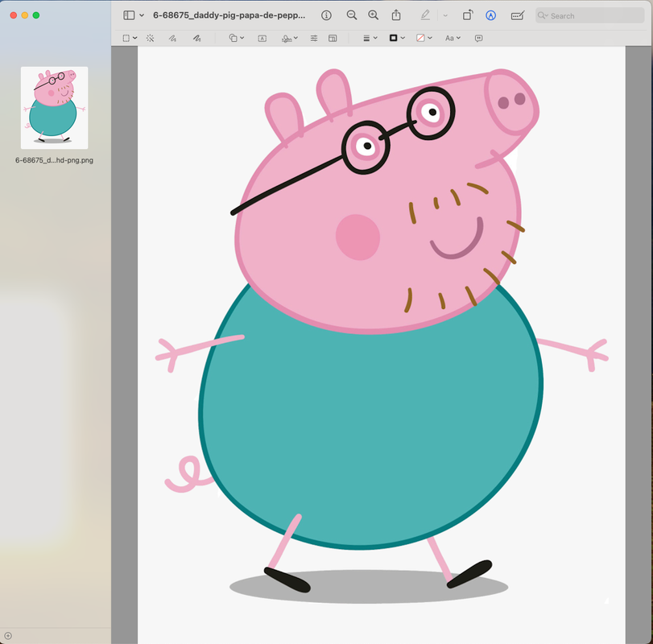Open the Adjust Color sliders tool
The height and width of the screenshot is (644, 653).
[314, 39]
